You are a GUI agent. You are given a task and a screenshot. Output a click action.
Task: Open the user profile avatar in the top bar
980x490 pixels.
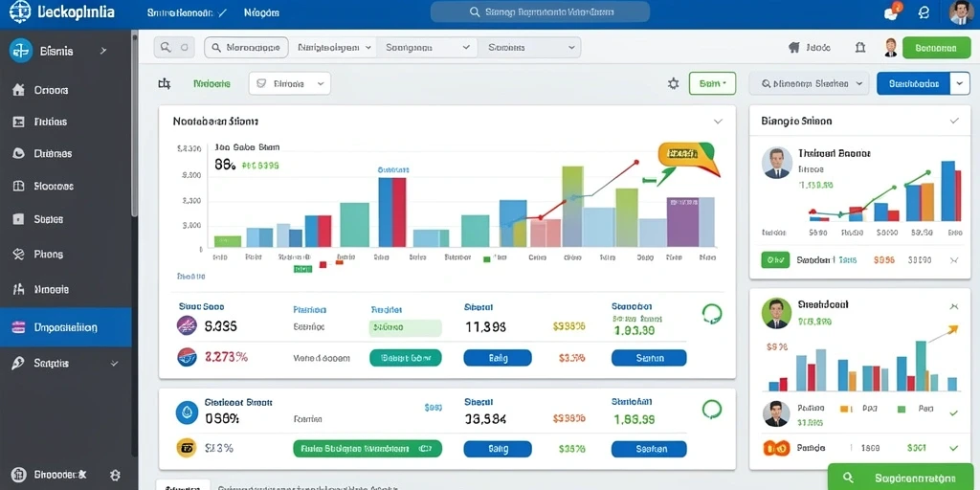click(x=961, y=11)
